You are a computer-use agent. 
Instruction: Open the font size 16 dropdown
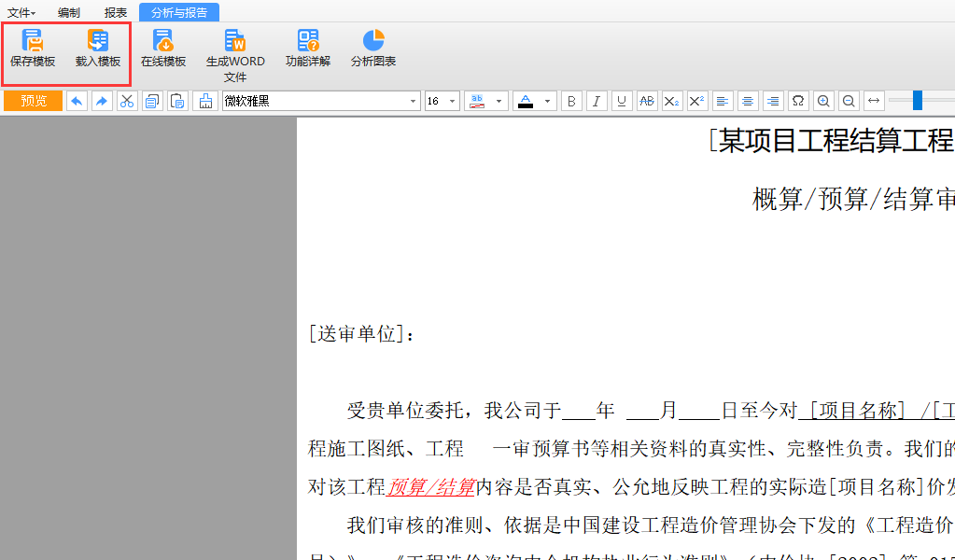[453, 101]
